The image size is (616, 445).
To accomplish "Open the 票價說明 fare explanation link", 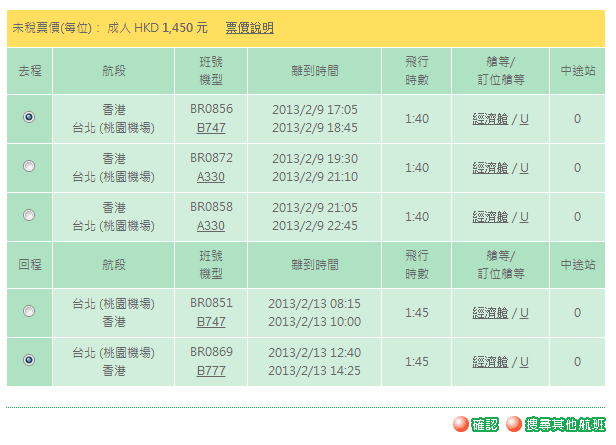I will pyautogui.click(x=249, y=28).
